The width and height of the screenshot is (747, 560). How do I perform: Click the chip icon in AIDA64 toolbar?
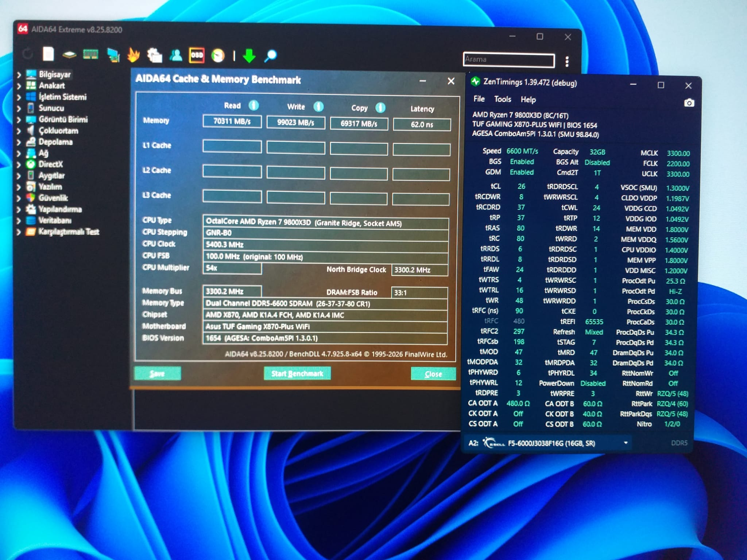[x=69, y=55]
